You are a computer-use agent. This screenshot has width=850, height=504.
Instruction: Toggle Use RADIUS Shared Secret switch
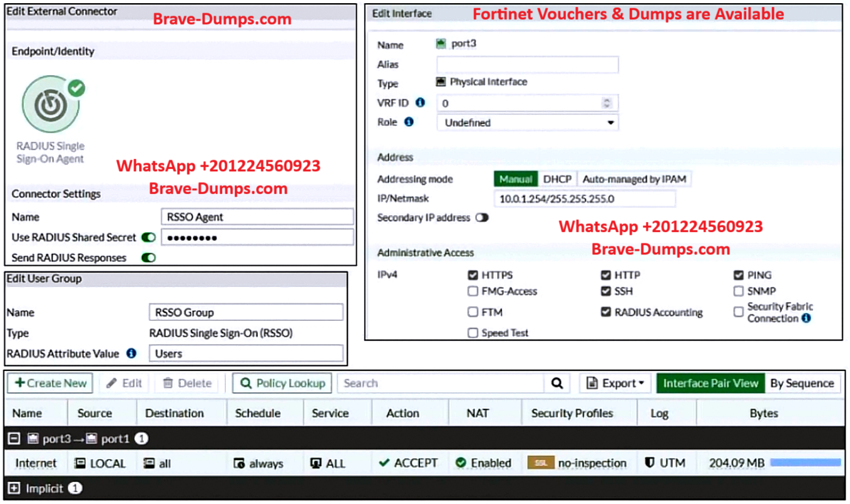(148, 238)
